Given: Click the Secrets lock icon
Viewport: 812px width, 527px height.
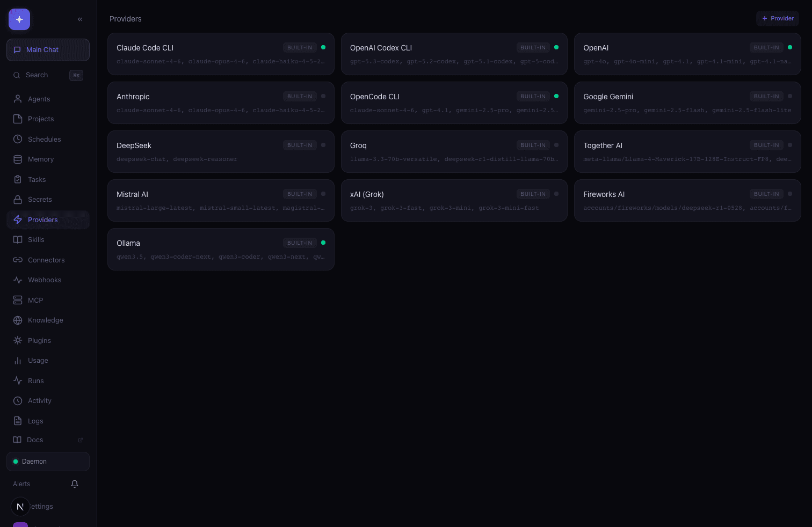Looking at the screenshot, I should click(18, 200).
